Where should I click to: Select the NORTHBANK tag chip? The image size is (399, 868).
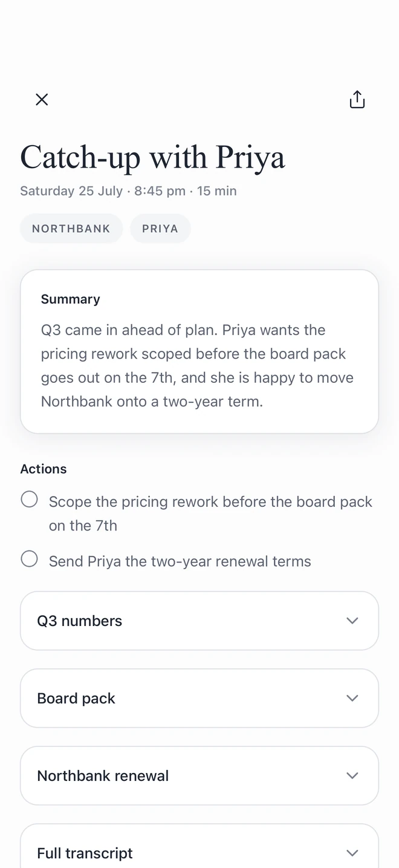click(71, 229)
